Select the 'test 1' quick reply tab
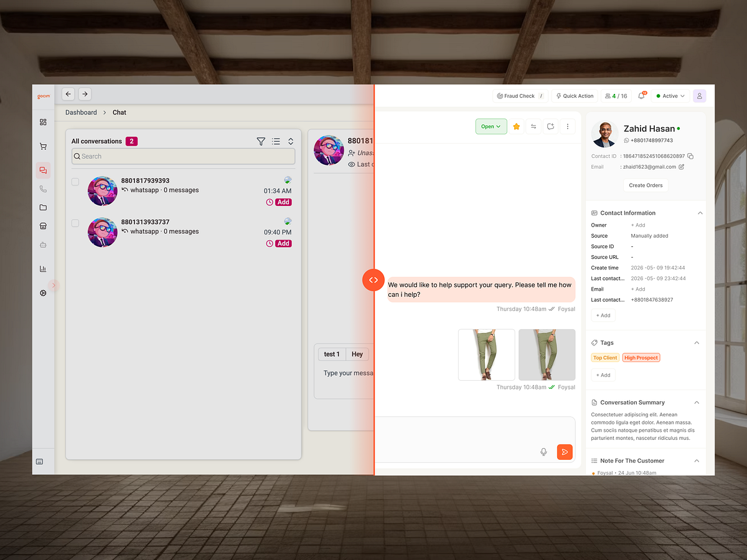 (332, 354)
